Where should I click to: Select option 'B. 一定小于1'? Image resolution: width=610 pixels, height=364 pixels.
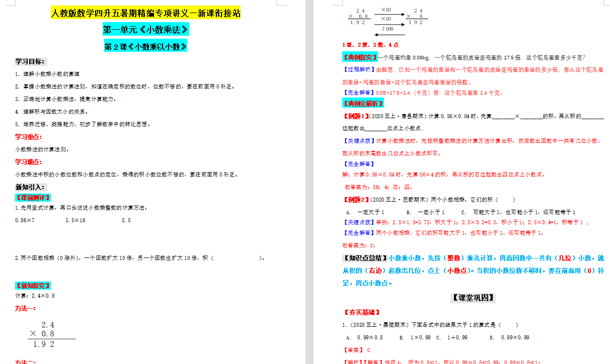pos(426,212)
